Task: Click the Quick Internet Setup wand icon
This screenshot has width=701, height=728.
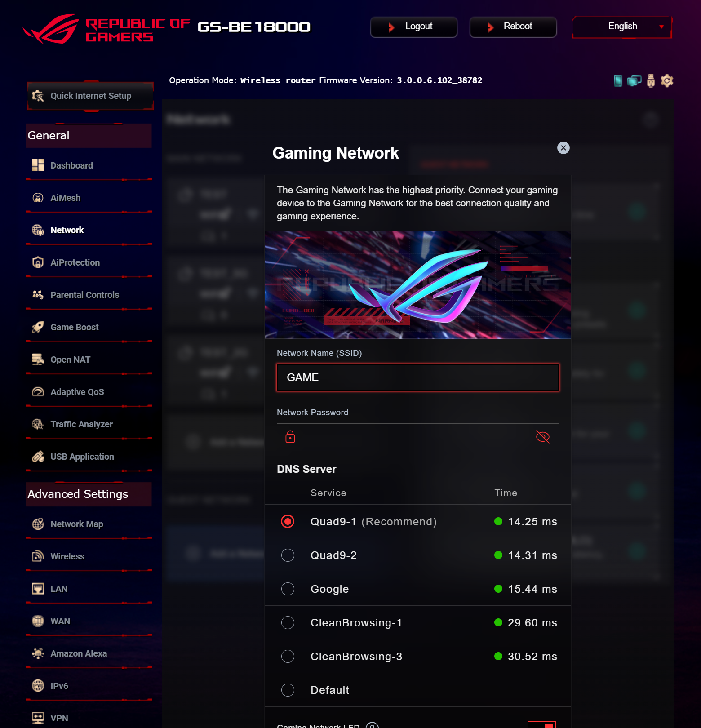Action: tap(38, 96)
